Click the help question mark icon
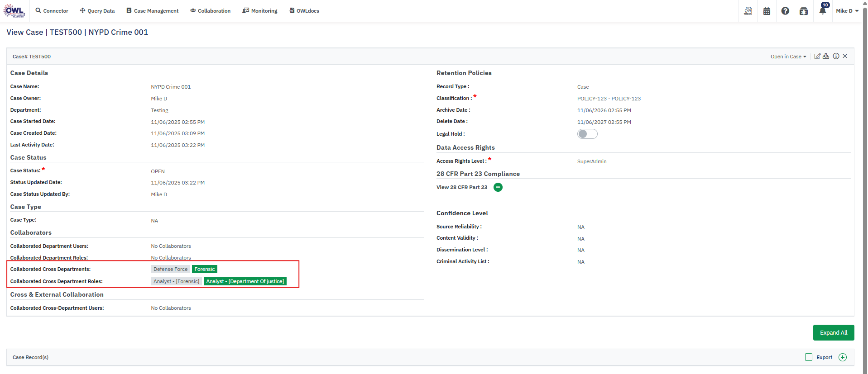This screenshot has width=868, height=374. point(785,11)
